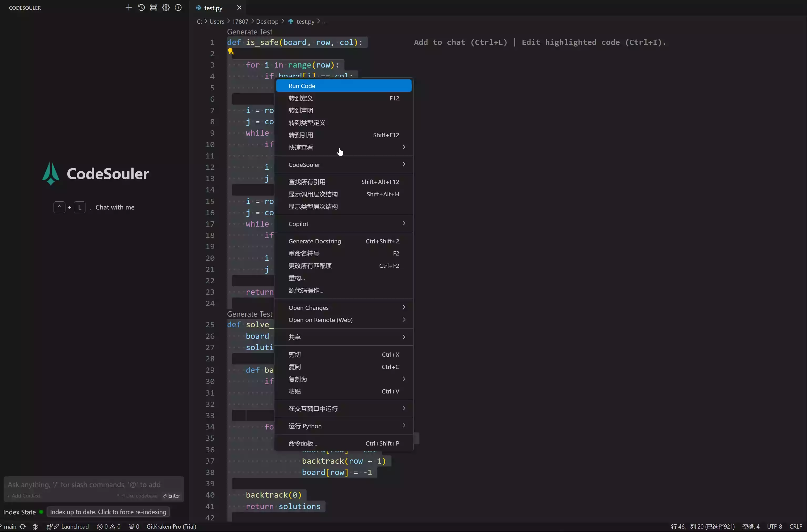The height and width of the screenshot is (532, 807).
Task: Click the info icon in CodeSouler header
Action: (178, 7)
